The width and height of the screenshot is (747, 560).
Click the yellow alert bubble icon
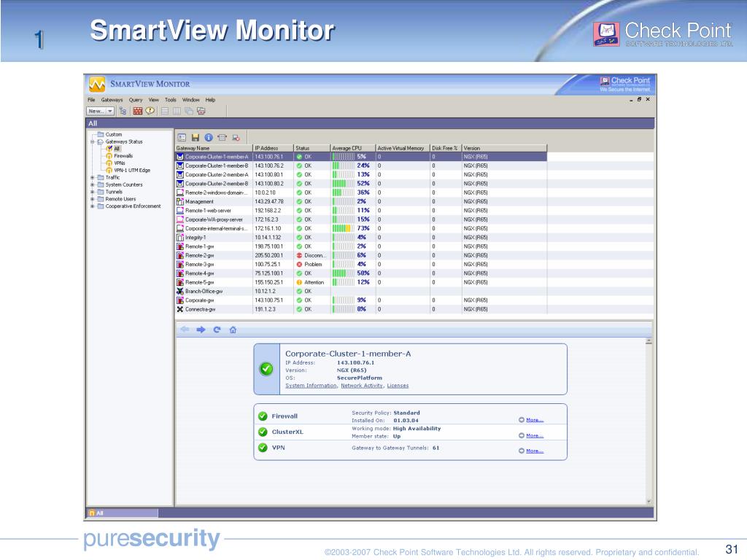point(150,111)
